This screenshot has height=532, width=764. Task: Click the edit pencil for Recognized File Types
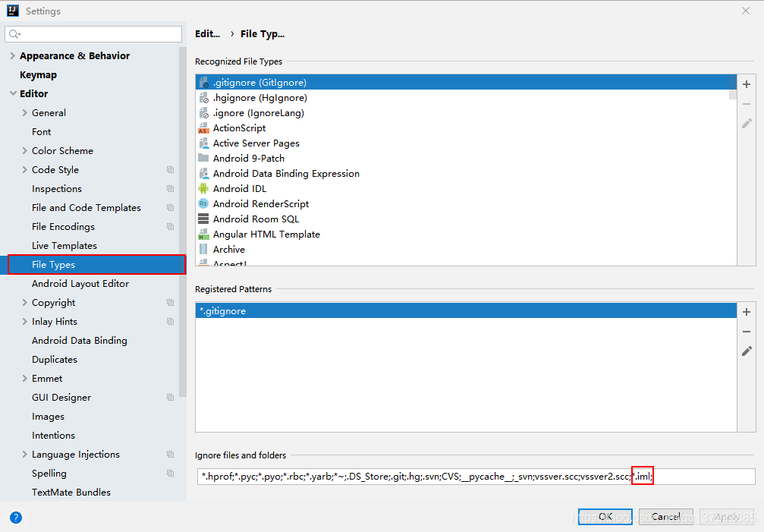pos(746,123)
